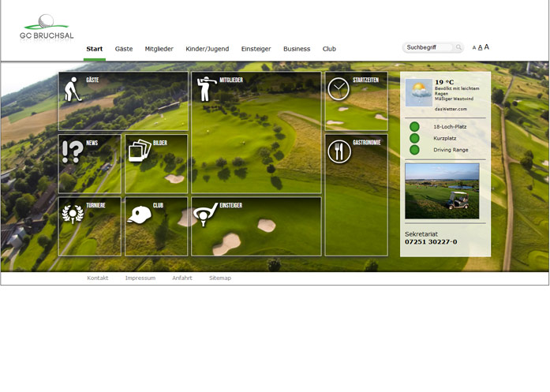Viewport: 550px width, 392px height.
Task: Open the Anfahrt footer link
Action: click(x=182, y=278)
